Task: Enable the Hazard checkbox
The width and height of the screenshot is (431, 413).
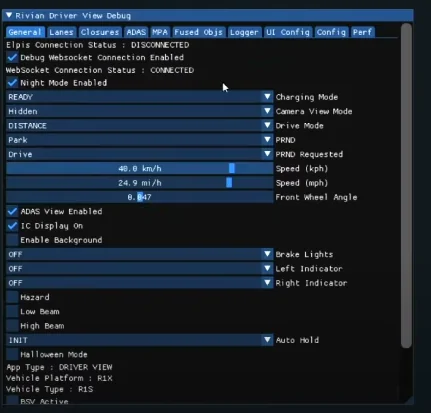Action: (12, 297)
